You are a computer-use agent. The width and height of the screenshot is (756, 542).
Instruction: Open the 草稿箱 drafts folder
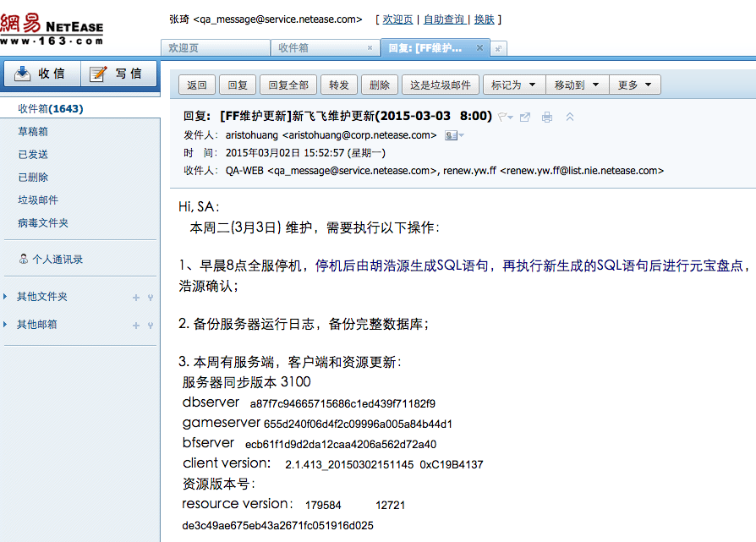(x=33, y=132)
